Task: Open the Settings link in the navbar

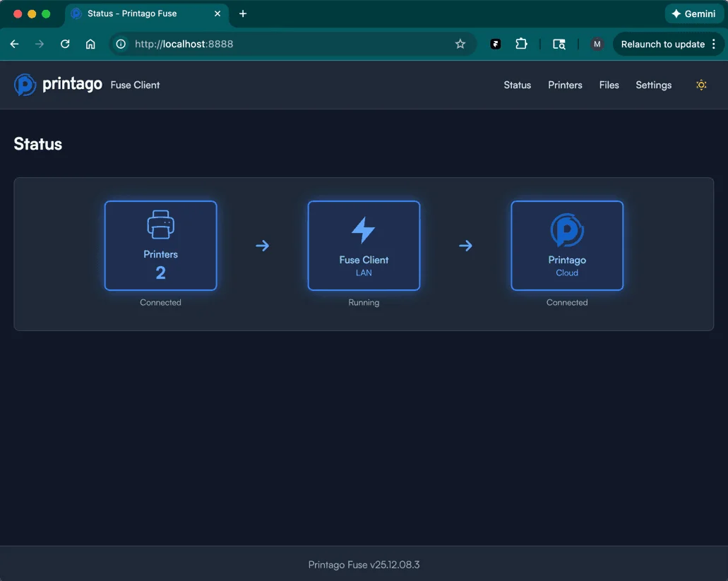Action: pyautogui.click(x=653, y=85)
